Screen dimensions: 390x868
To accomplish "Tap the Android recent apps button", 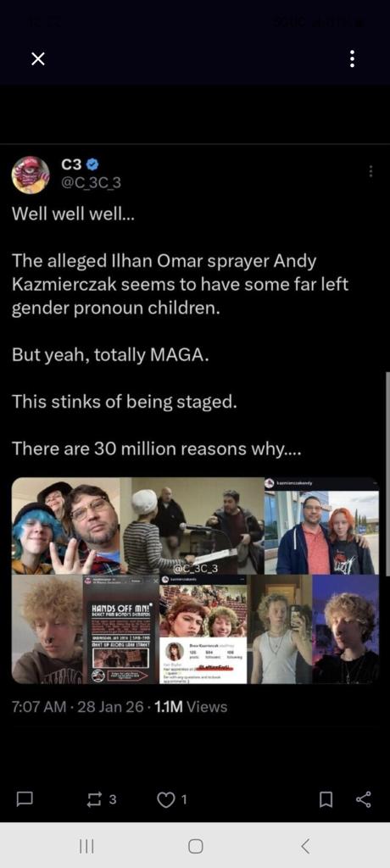I will pos(86,846).
